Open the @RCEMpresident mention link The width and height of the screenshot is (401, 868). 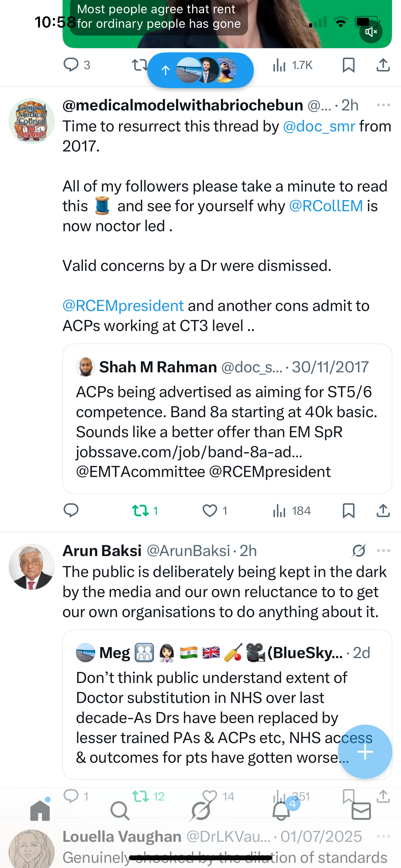click(x=123, y=305)
